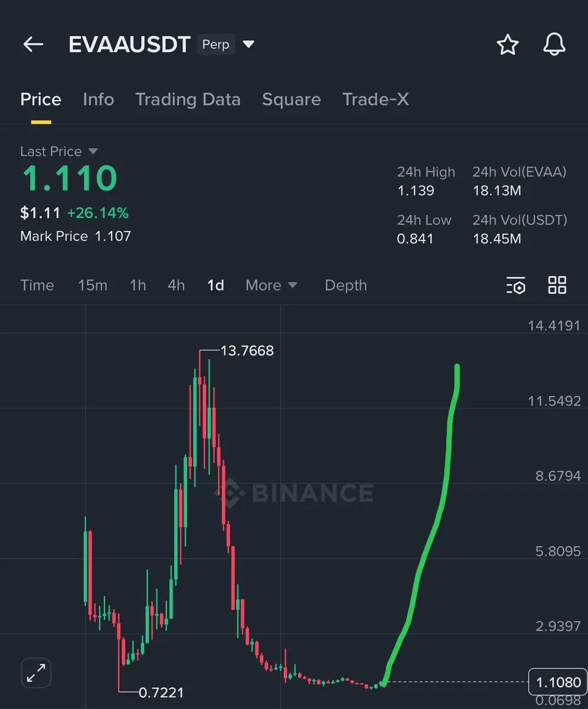The image size is (588, 709).
Task: Select the 1h timeframe
Action: 138,285
